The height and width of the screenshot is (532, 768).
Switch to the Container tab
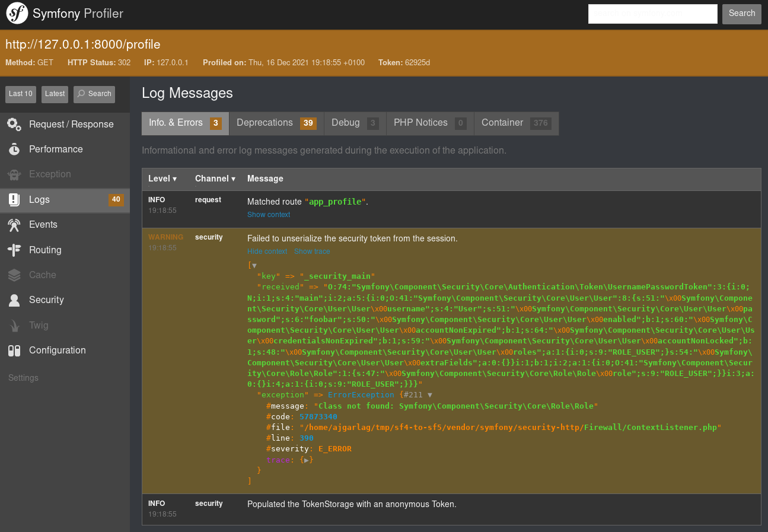(x=516, y=123)
